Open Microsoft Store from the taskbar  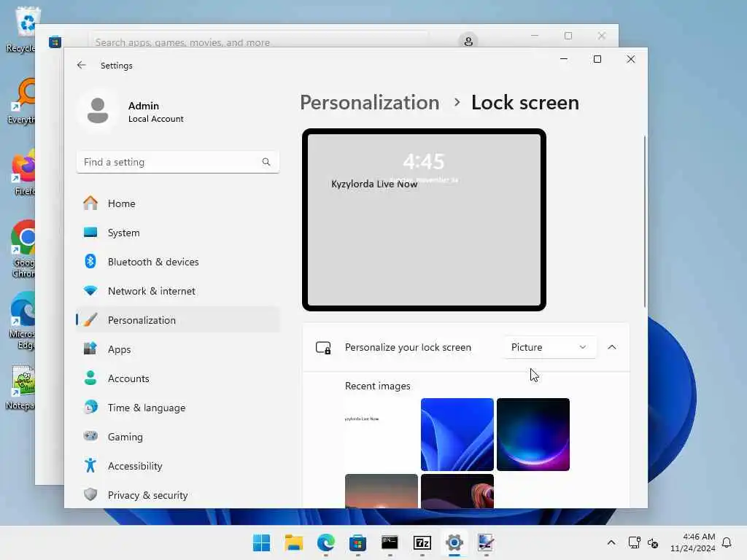tap(357, 542)
